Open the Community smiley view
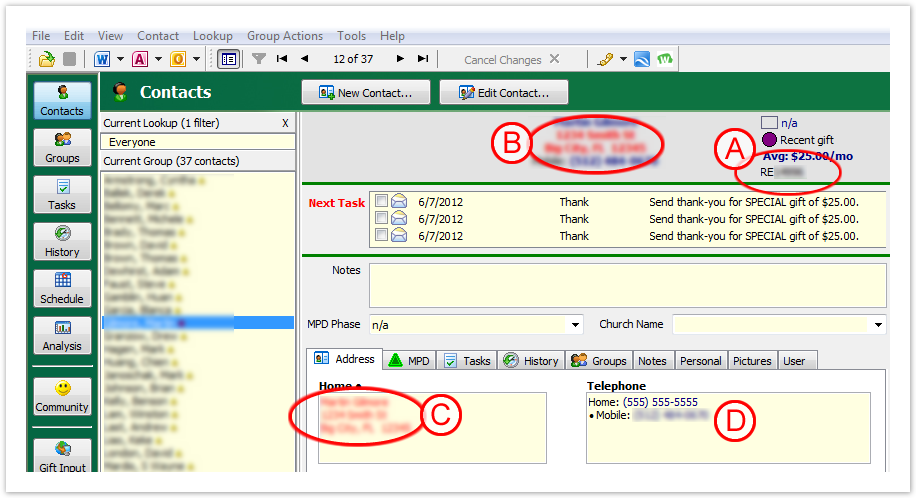 62,395
